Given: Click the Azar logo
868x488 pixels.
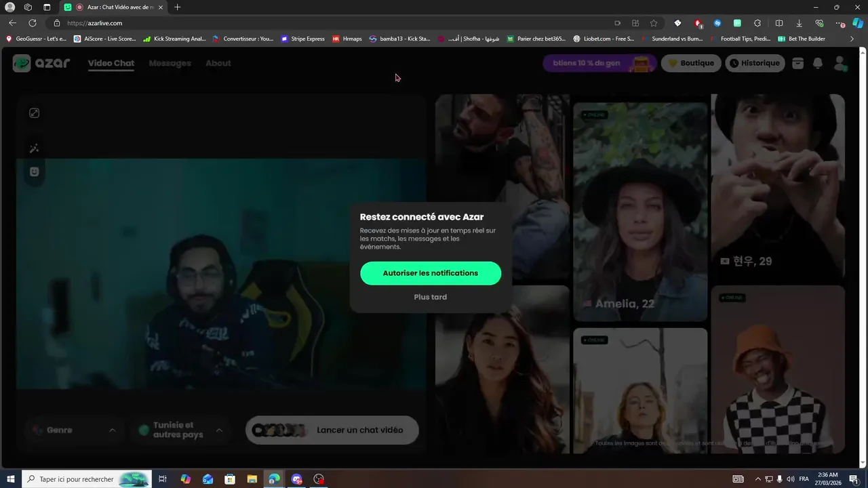Looking at the screenshot, I should 41,63.
